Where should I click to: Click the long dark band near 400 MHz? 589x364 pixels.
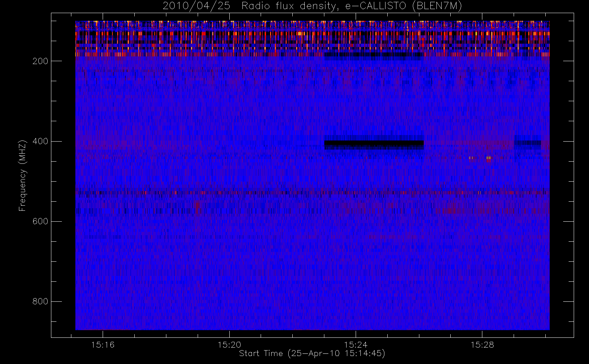(374, 145)
